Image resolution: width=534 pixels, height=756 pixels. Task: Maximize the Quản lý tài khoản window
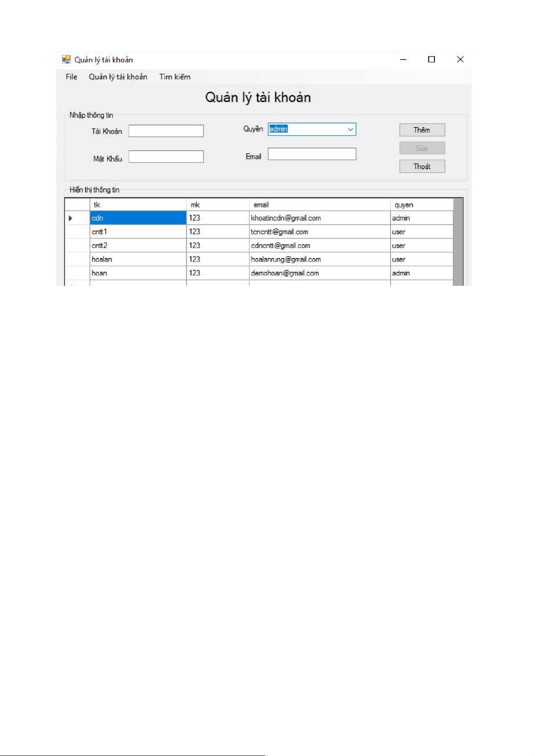tap(431, 60)
